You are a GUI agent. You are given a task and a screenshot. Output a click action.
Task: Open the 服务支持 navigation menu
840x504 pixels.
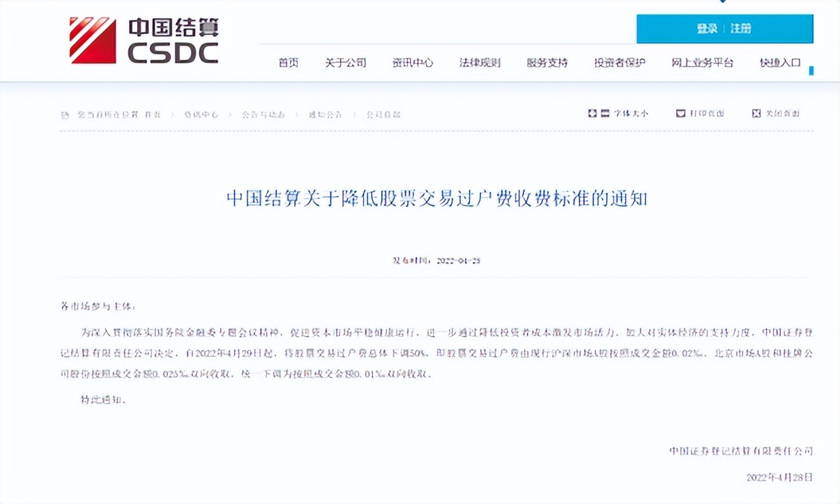(x=546, y=62)
